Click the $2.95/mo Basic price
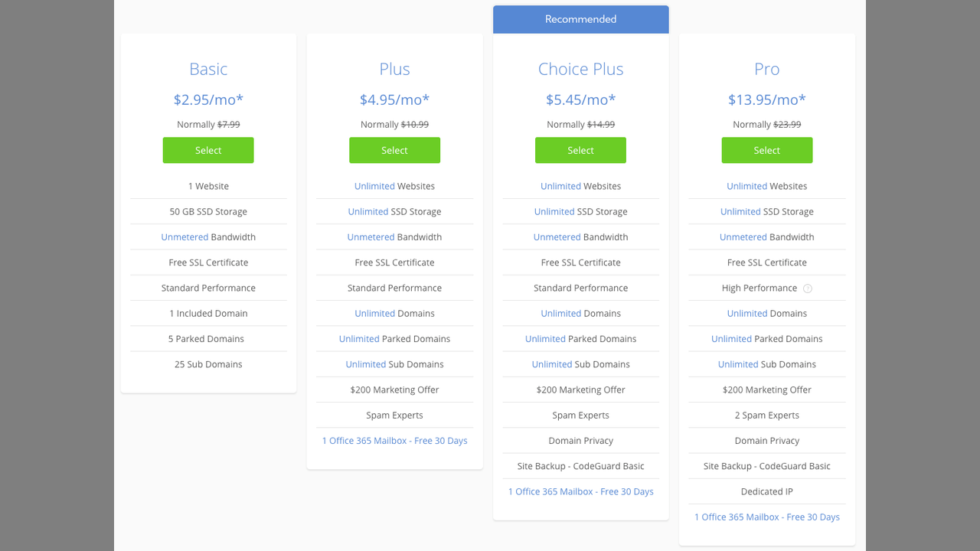 pos(208,99)
